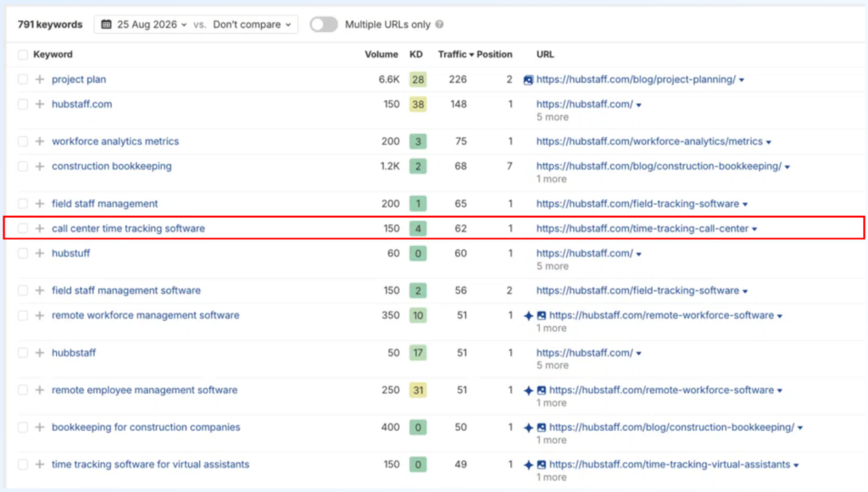Image resolution: width=868 pixels, height=492 pixels.
Task: Click the URL column header
Action: click(x=545, y=54)
